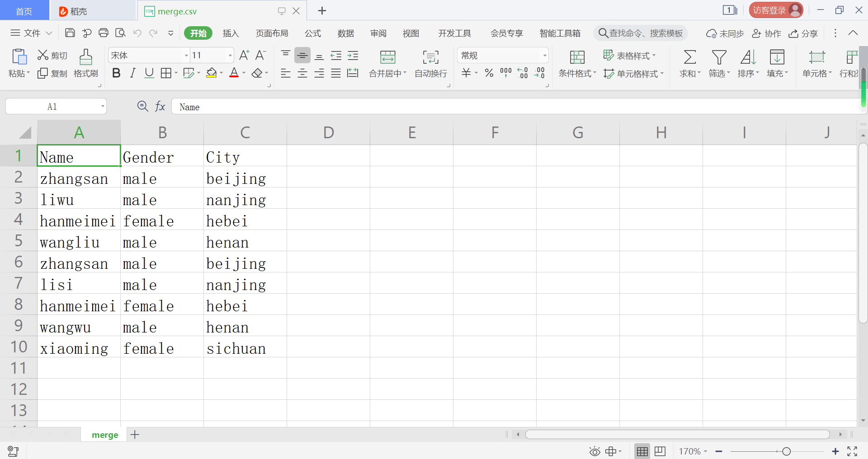868x459 pixels.
Task: Click the red font color A swatch
Action: coord(234,73)
